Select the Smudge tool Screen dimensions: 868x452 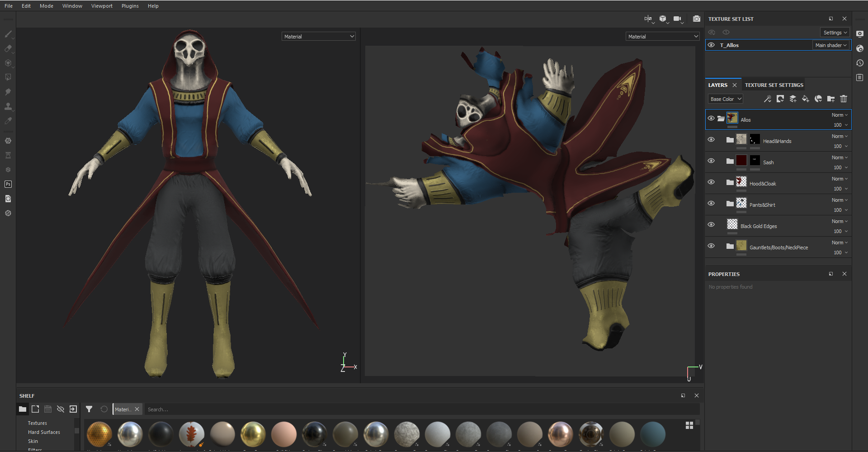[8, 92]
